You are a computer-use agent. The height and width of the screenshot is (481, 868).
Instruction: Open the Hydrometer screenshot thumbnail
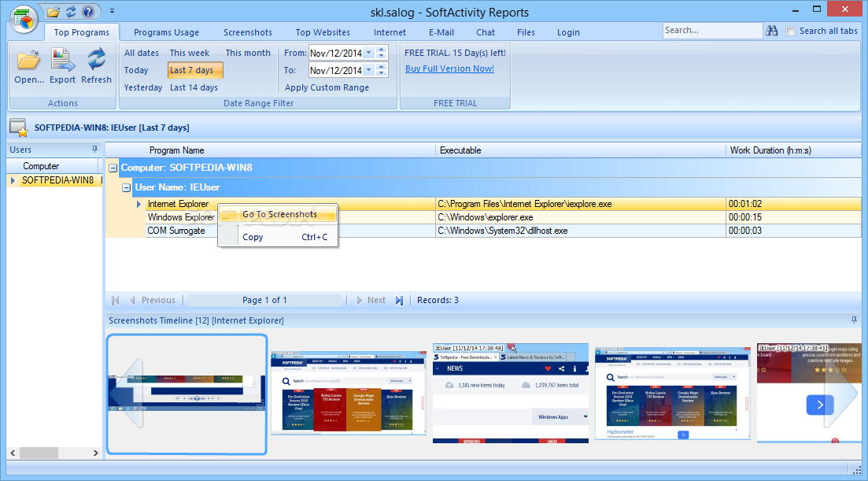point(673,394)
